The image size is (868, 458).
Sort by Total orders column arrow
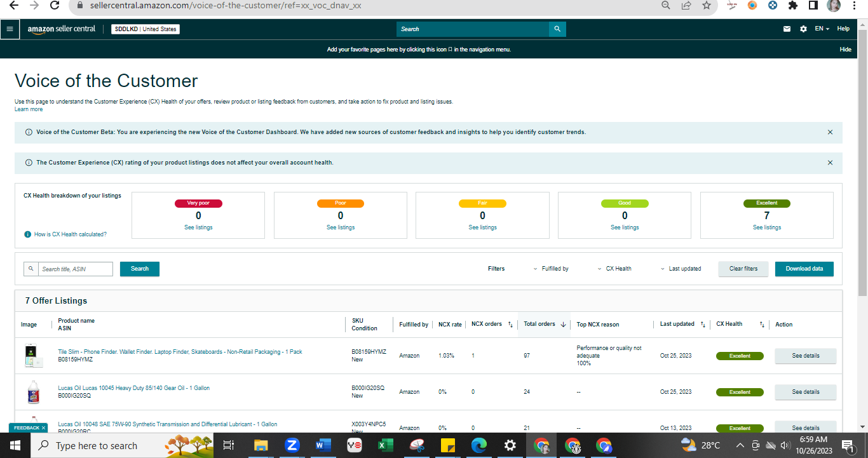click(x=563, y=325)
